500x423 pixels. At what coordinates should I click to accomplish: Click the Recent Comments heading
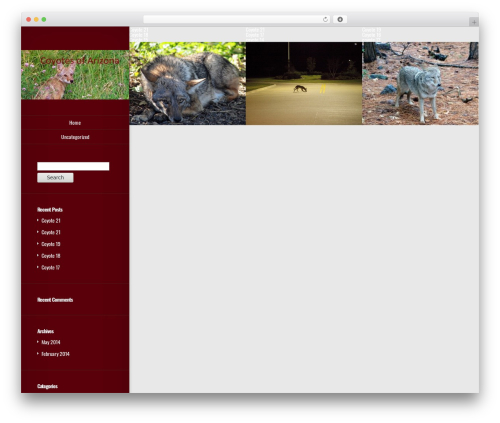tap(55, 300)
